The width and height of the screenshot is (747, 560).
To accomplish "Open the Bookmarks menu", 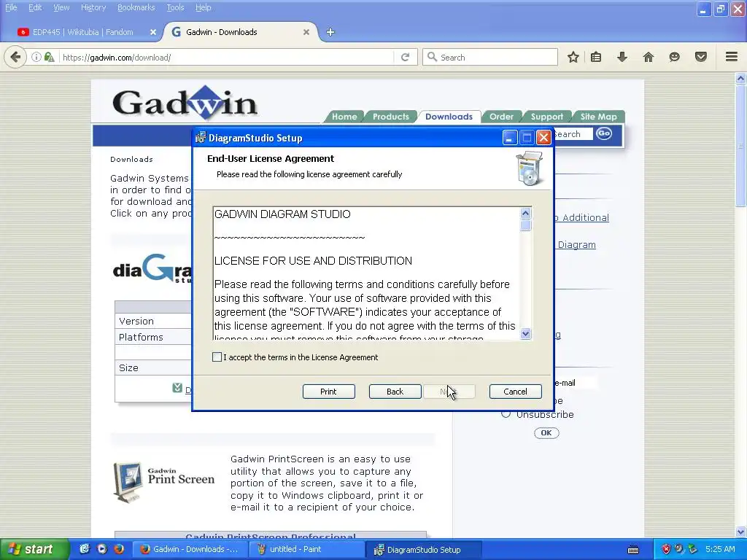I will click(x=136, y=7).
